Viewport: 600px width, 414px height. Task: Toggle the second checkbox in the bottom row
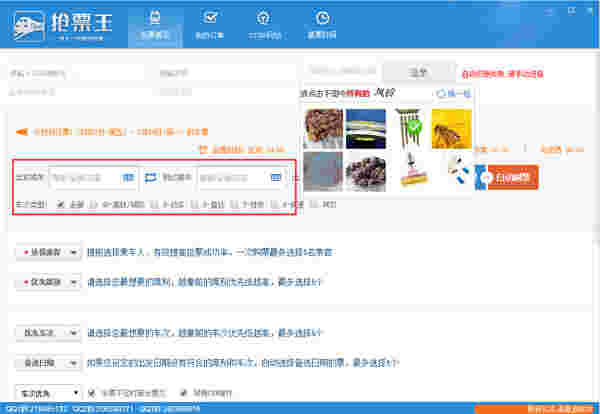click(x=184, y=393)
